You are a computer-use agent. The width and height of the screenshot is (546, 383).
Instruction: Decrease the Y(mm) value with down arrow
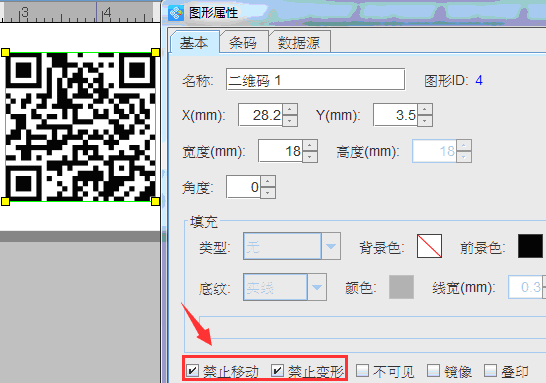(425, 121)
